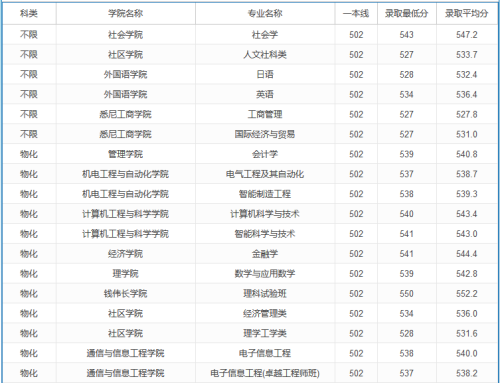Select the 电子信息工程(卓越工程师班) major cell
The image size is (500, 383).
(x=265, y=373)
